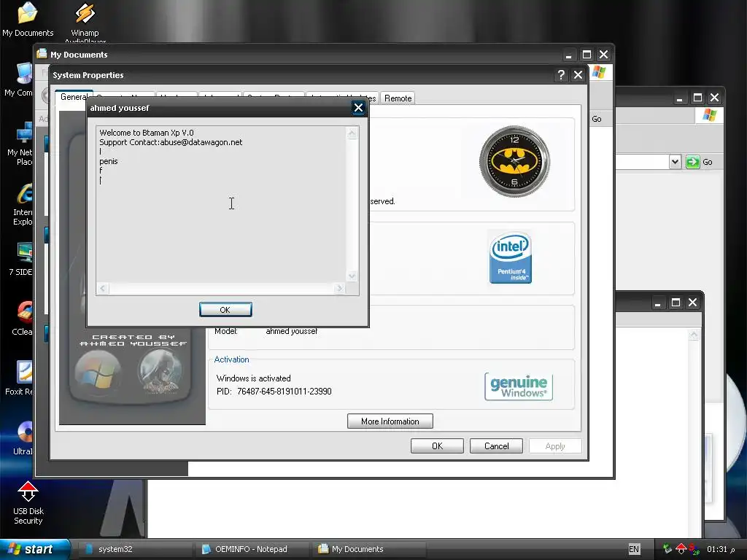Click the red S tray icon

[694, 548]
